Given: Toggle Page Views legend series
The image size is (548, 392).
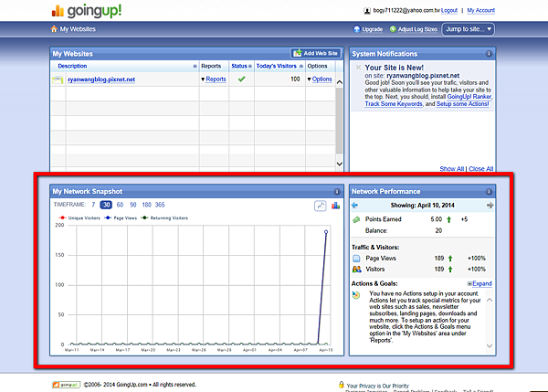Looking at the screenshot, I should tap(121, 217).
